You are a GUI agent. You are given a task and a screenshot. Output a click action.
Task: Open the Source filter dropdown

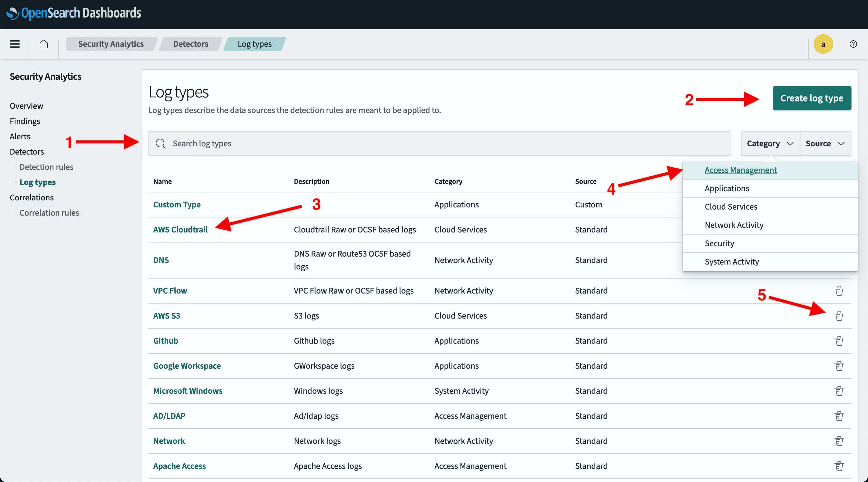pos(825,143)
